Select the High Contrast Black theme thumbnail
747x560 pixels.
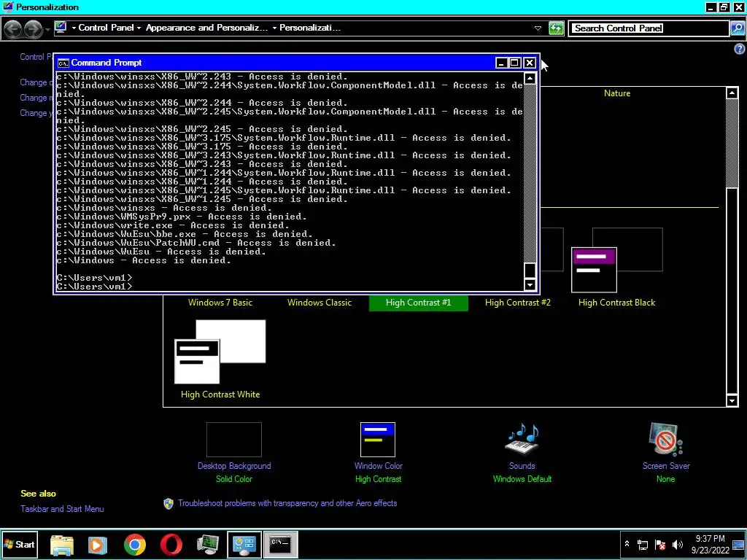point(617,260)
